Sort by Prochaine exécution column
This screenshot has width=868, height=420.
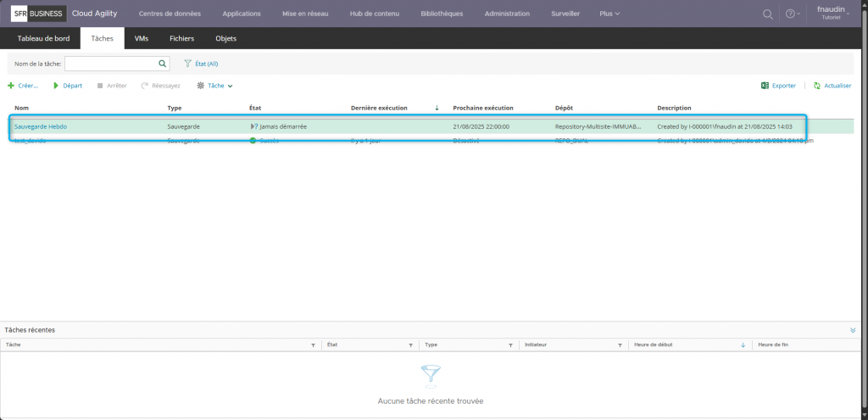(x=482, y=108)
